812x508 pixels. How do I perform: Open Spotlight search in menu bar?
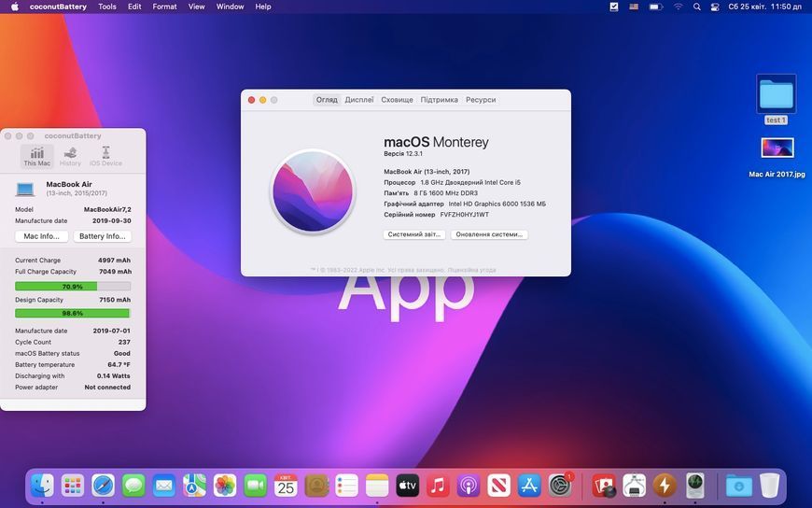click(697, 7)
